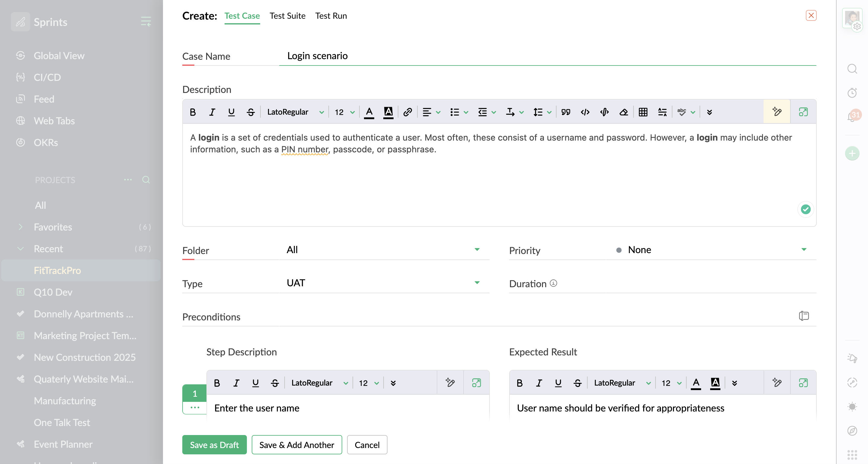Click the Save as Draft button

214,445
